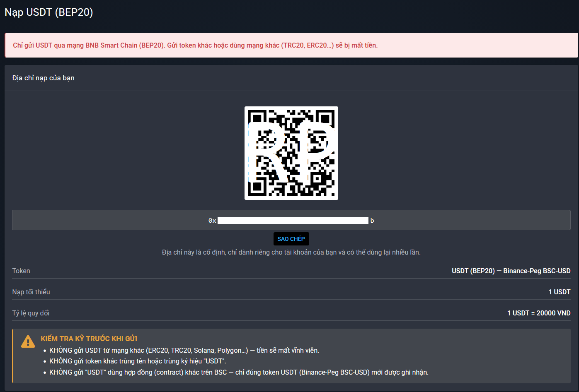Click the SAO CHÉP copy button

[x=291, y=239]
